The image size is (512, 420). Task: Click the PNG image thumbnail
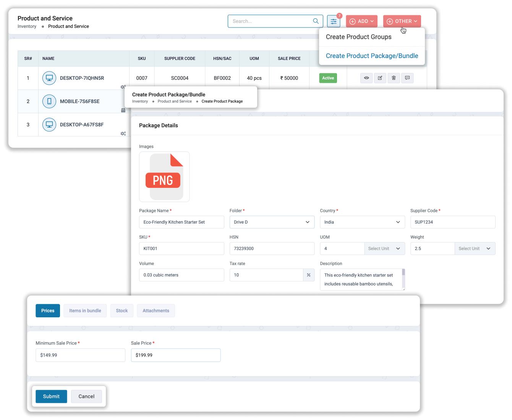tap(164, 176)
